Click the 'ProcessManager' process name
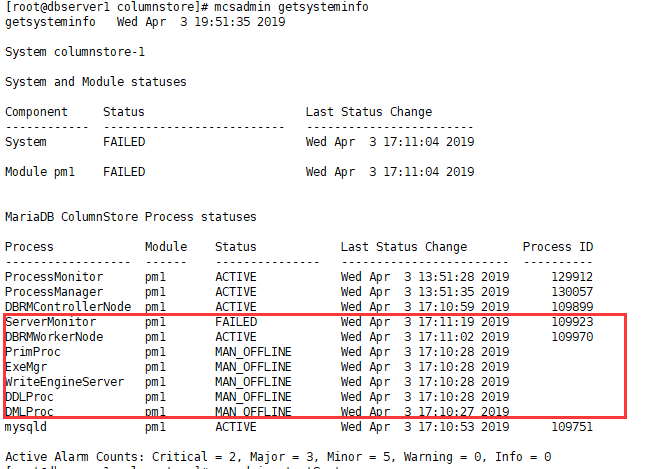659x469 pixels. pos(54,292)
